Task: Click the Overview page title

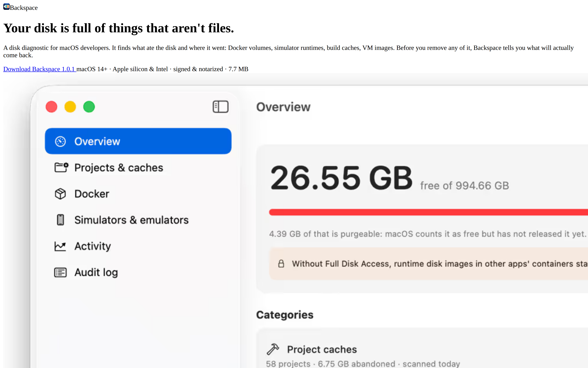Action: 283,107
